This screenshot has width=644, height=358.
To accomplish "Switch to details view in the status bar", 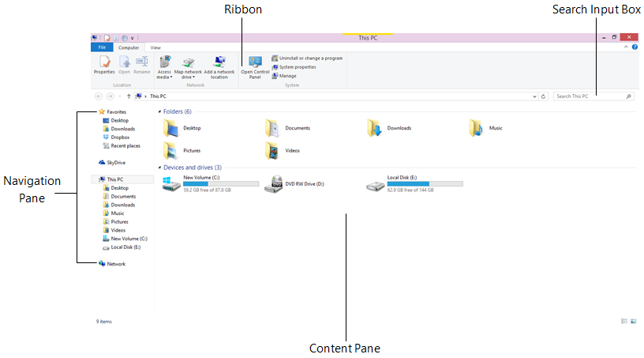I will 623,322.
